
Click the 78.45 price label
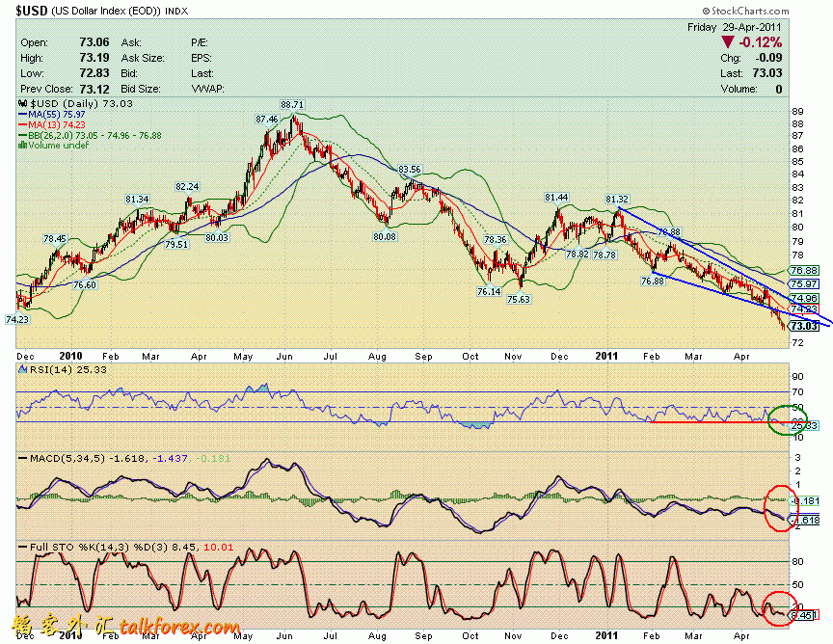coord(55,239)
